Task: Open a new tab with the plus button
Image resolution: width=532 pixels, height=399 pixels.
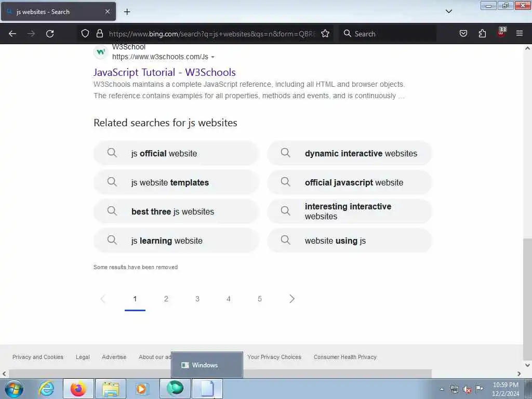Action: point(127,12)
